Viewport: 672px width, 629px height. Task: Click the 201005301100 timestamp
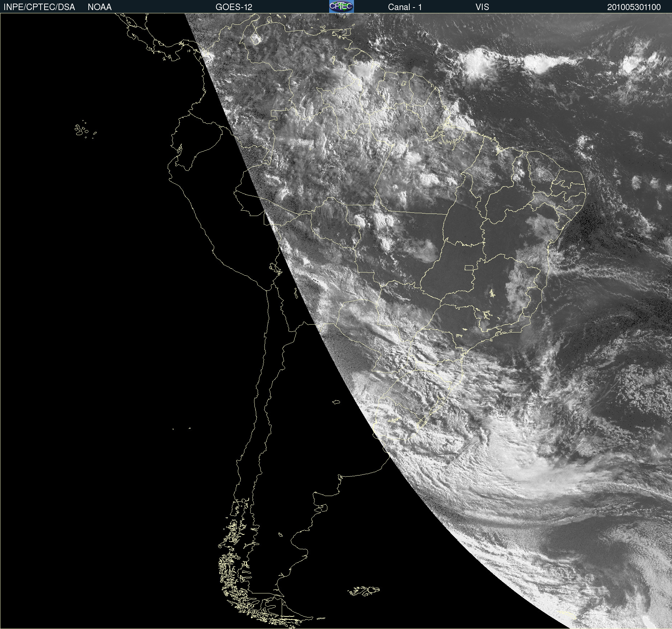[634, 7]
